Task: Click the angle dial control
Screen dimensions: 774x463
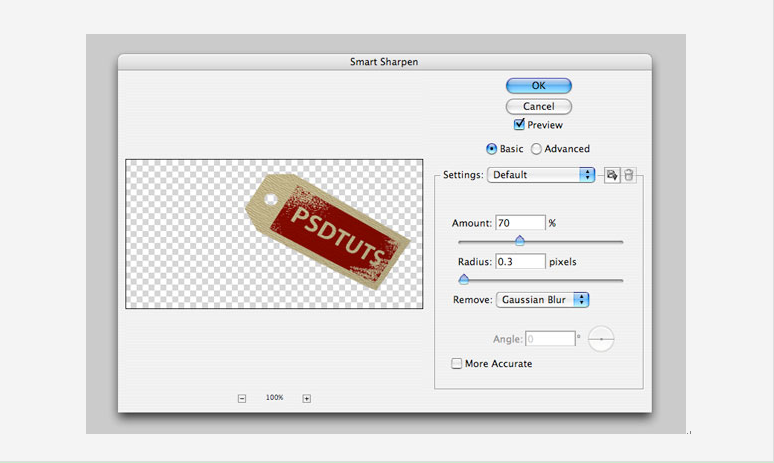Action: coord(601,339)
